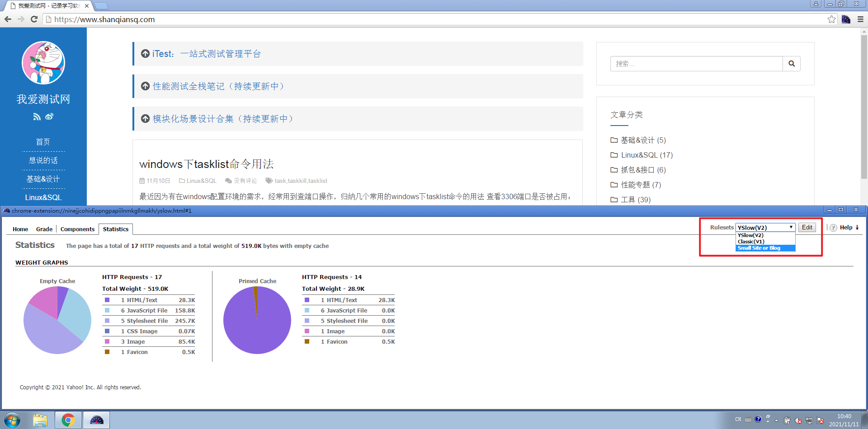Screen dimensions: 868x429
Task: Go to Linux&SQL in sidebar menu
Action: (43, 197)
